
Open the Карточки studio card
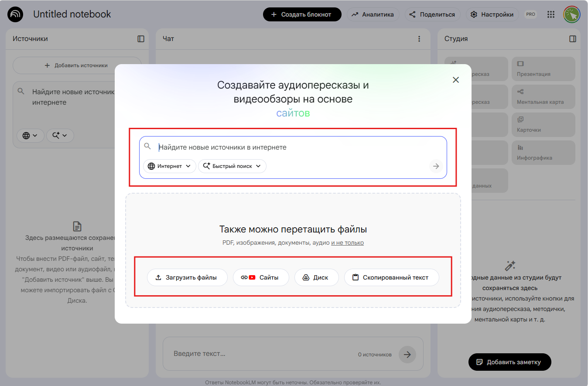pos(543,125)
